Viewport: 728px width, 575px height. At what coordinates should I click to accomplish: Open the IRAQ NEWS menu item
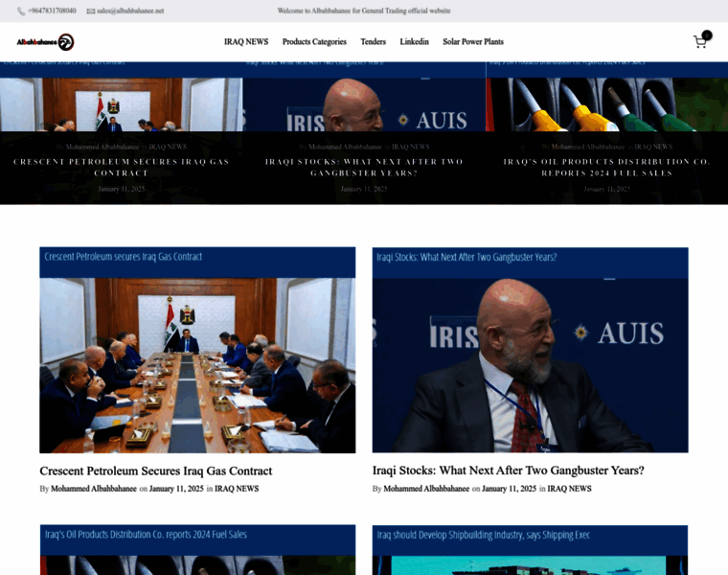point(246,42)
